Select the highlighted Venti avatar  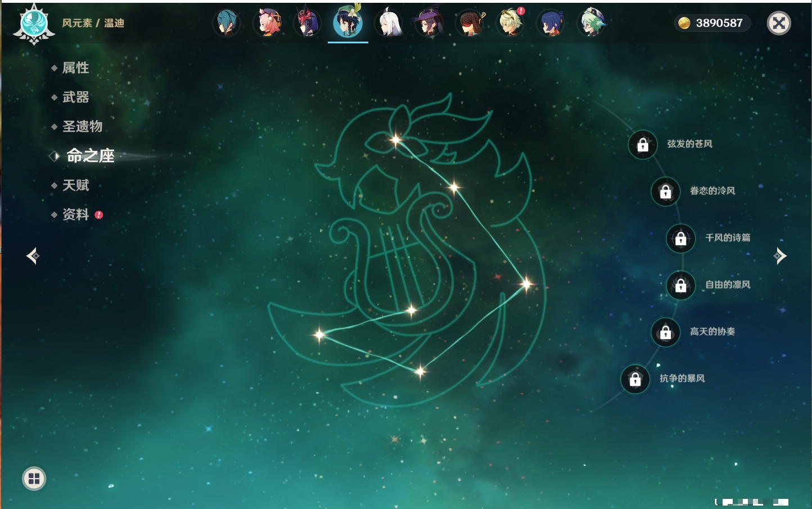(348, 23)
